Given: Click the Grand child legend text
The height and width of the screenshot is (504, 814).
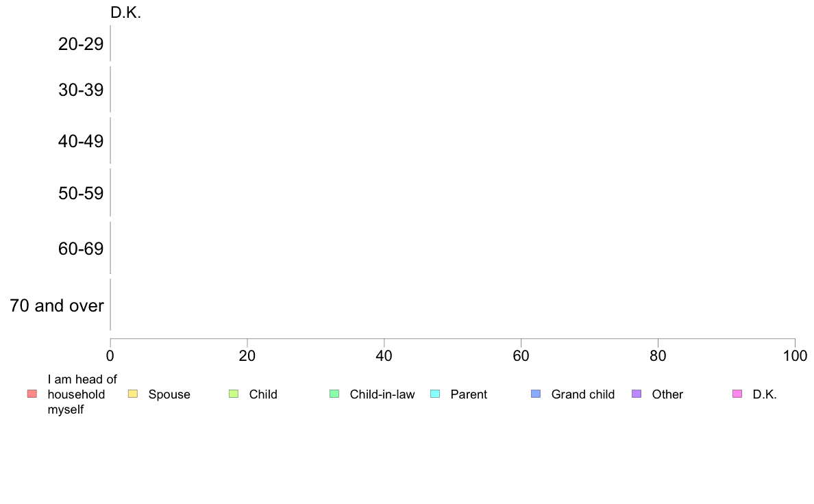Looking at the screenshot, I should point(583,394).
